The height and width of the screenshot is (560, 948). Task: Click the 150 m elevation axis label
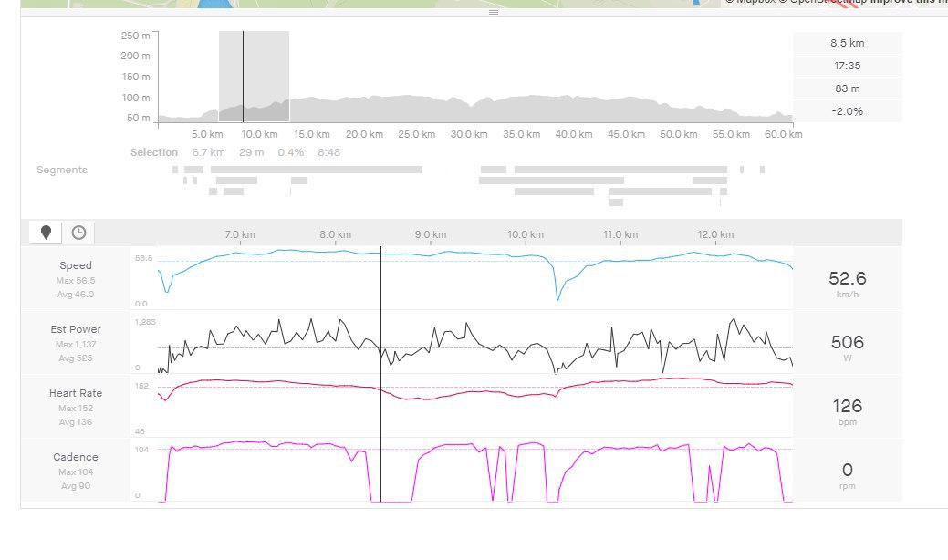coord(135,77)
